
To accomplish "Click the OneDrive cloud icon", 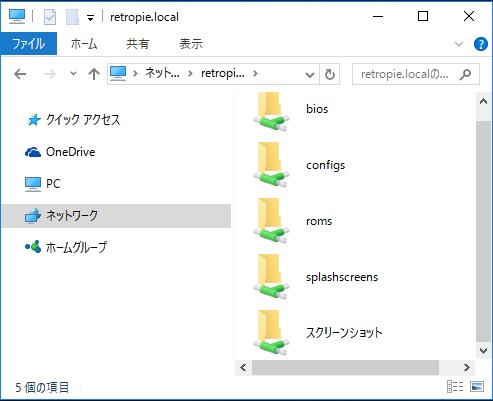I will pos(33,152).
